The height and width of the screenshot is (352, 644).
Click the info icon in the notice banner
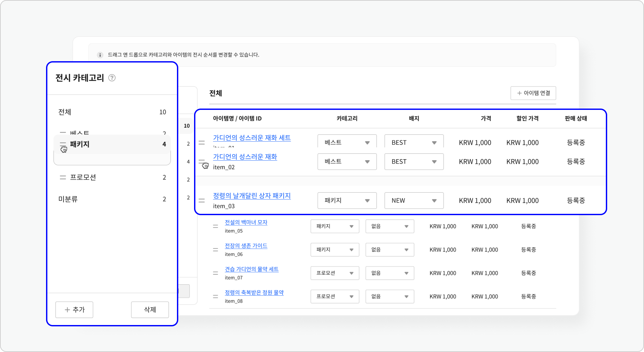pyautogui.click(x=100, y=55)
